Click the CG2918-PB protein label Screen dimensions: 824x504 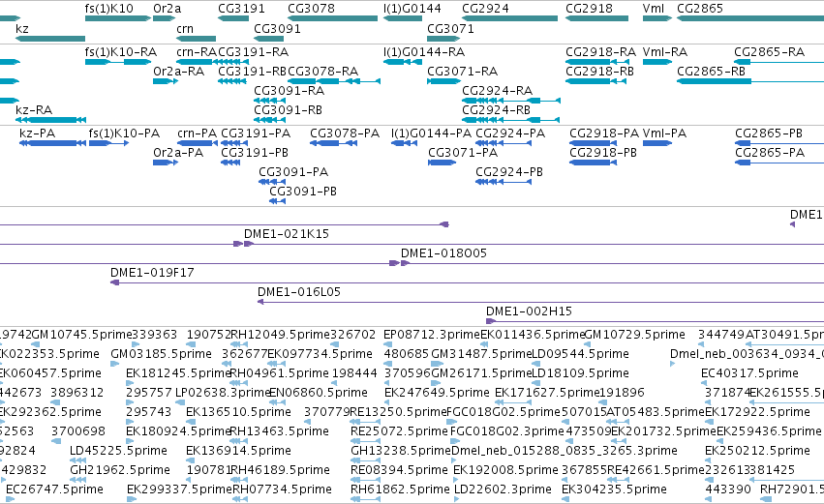603,152
